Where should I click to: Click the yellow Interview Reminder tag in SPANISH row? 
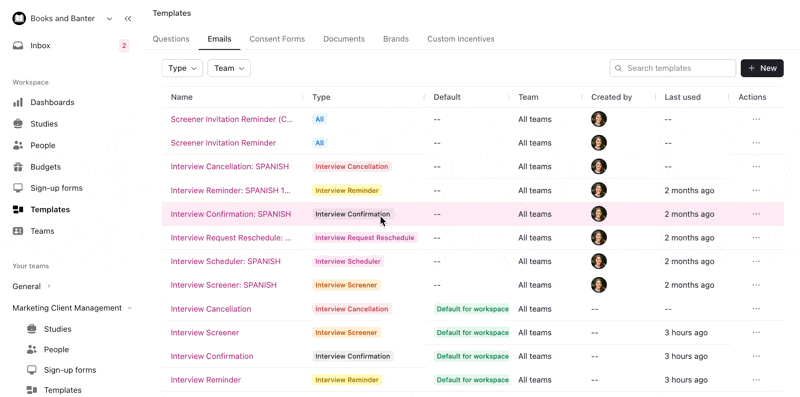pos(347,190)
